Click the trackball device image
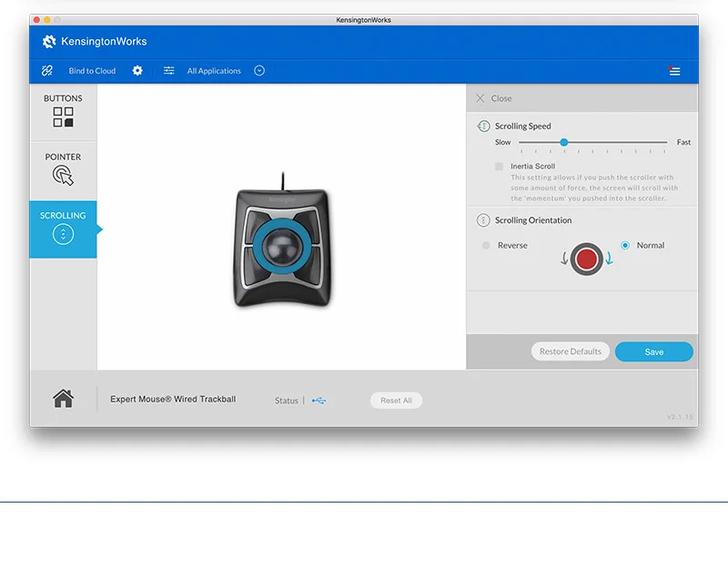 click(282, 241)
